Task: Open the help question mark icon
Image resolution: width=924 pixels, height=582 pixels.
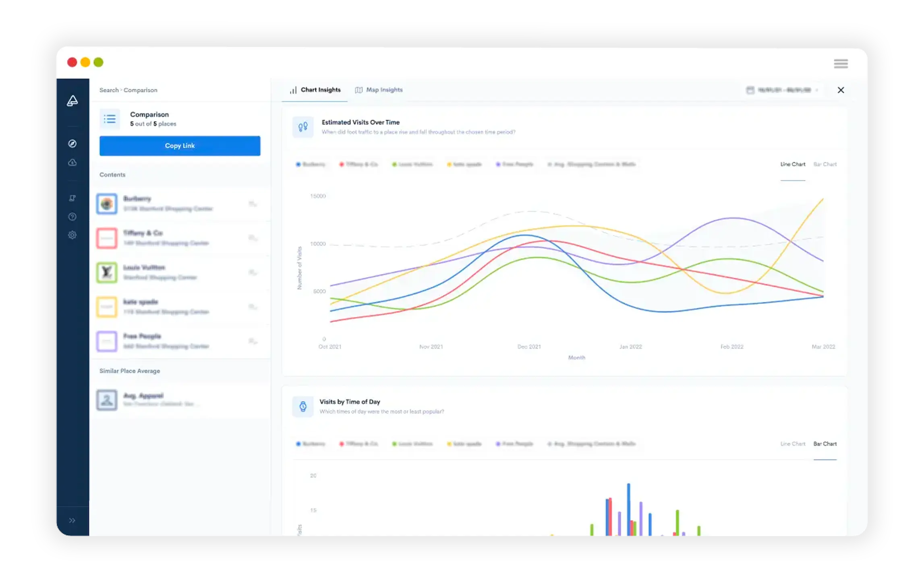Action: click(73, 217)
